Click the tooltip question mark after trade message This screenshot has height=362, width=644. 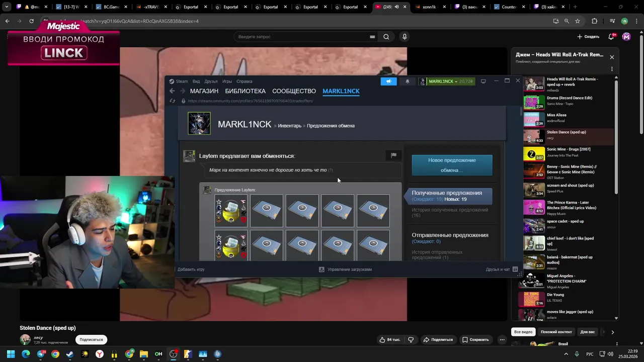[331, 170]
